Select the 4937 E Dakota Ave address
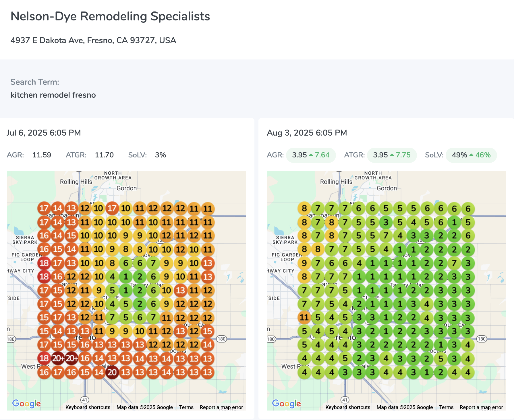 (x=93, y=40)
